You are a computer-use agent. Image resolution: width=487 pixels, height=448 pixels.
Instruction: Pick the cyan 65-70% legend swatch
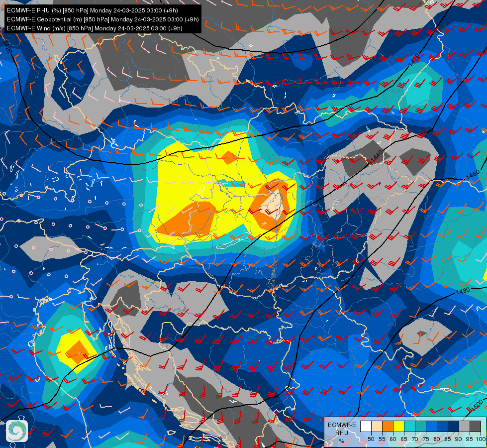[410, 426]
